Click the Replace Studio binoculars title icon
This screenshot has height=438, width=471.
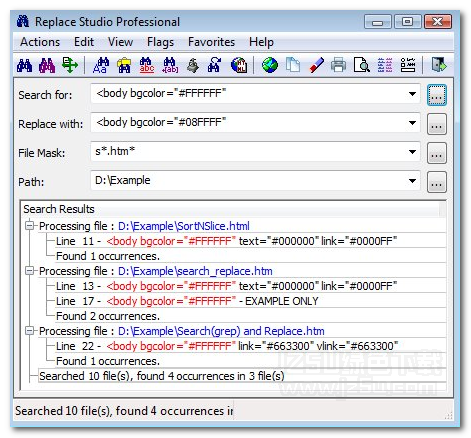(x=23, y=22)
